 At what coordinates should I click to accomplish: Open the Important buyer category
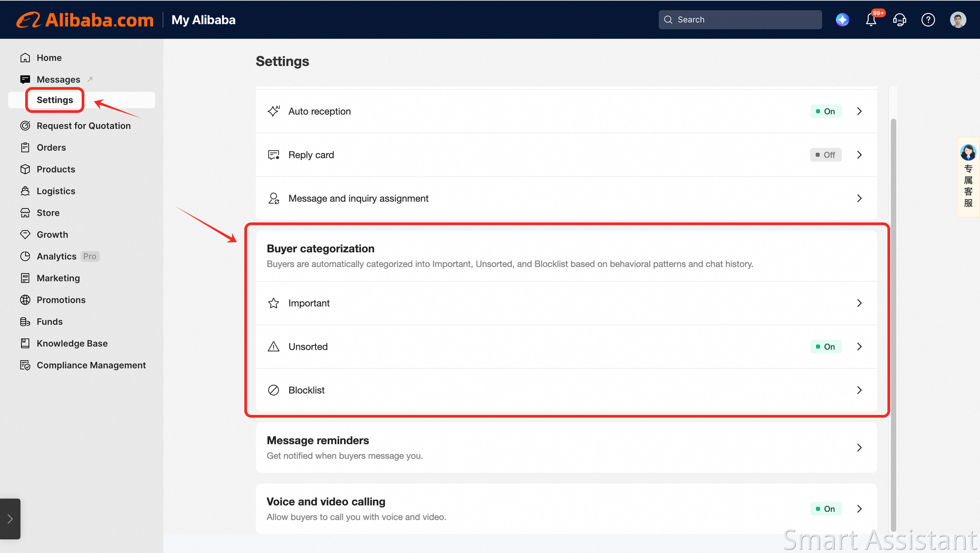(566, 303)
